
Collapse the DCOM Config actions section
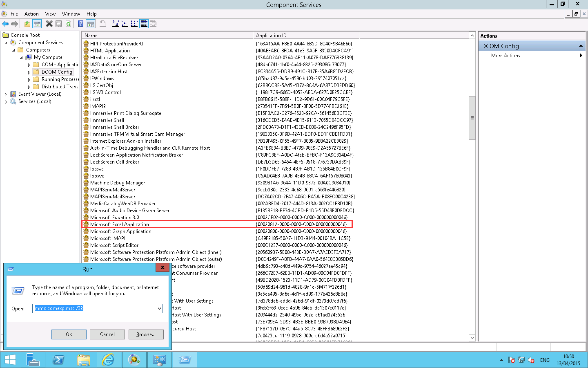click(x=581, y=46)
